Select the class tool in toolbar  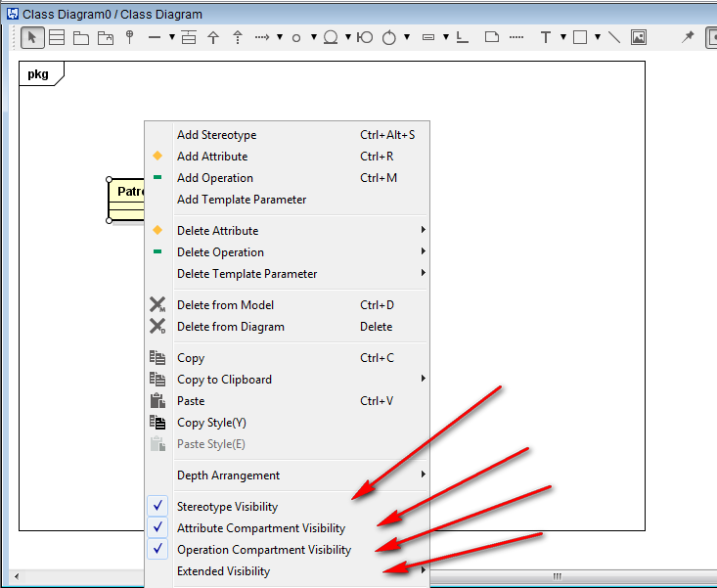57,38
